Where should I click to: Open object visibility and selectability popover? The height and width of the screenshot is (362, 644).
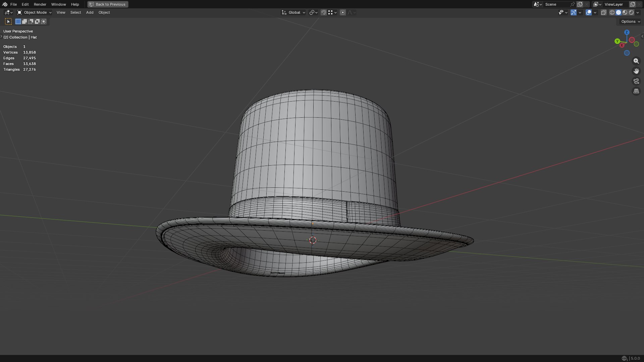563,12
